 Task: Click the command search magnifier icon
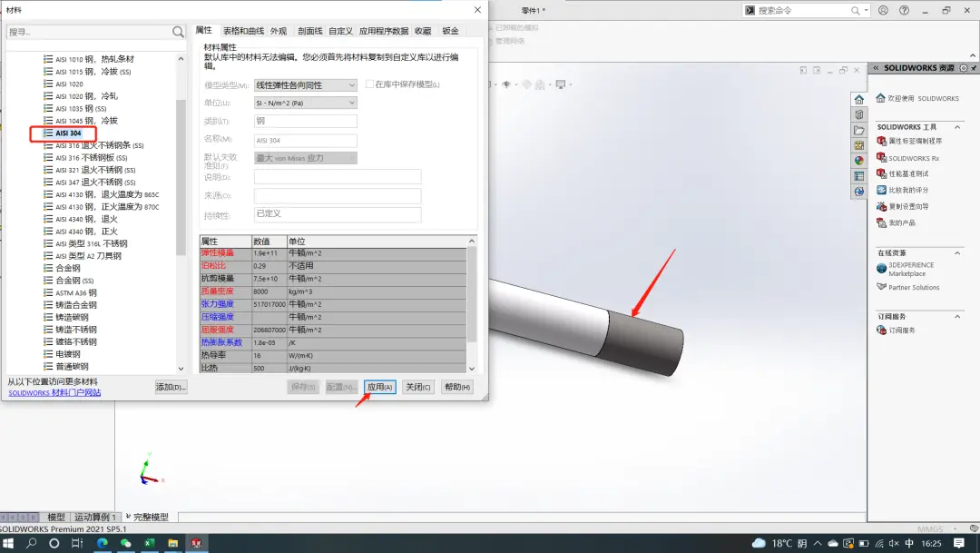coord(855,11)
